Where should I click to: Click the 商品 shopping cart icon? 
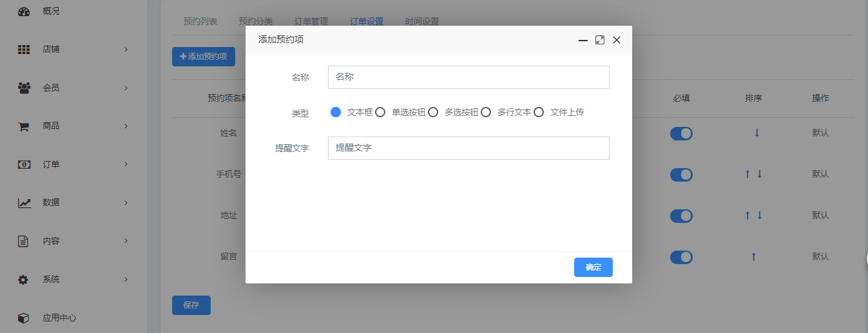[24, 126]
